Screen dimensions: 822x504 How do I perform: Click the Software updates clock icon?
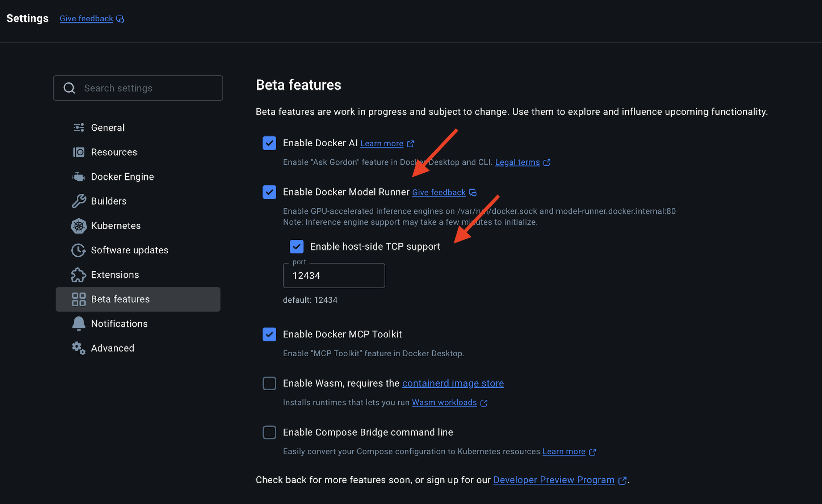[x=79, y=250]
